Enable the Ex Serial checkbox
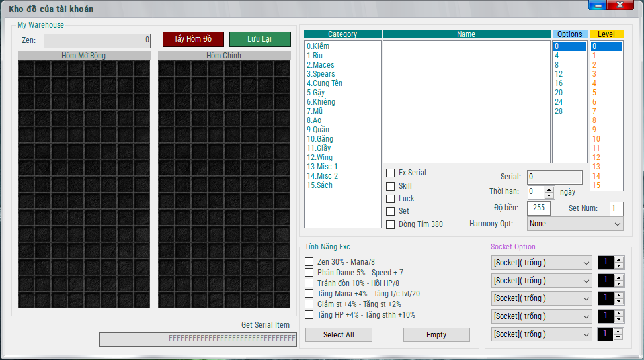The width and height of the screenshot is (644, 360). click(x=391, y=173)
